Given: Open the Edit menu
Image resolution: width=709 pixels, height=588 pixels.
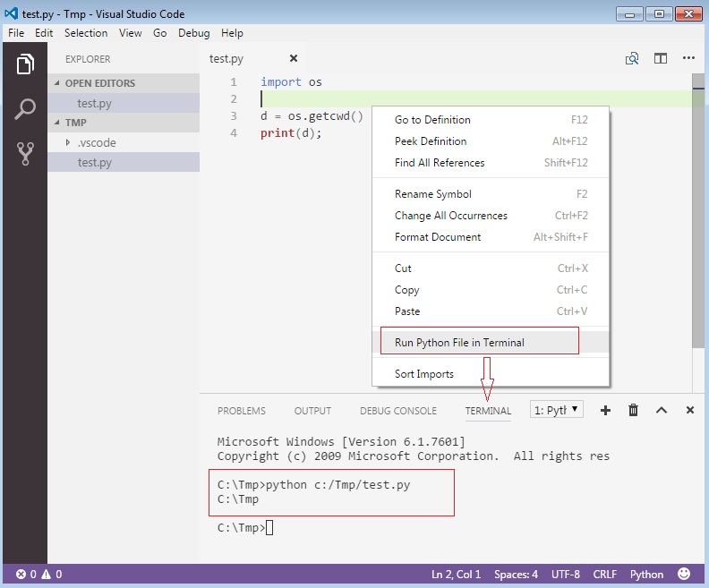Looking at the screenshot, I should click(44, 33).
